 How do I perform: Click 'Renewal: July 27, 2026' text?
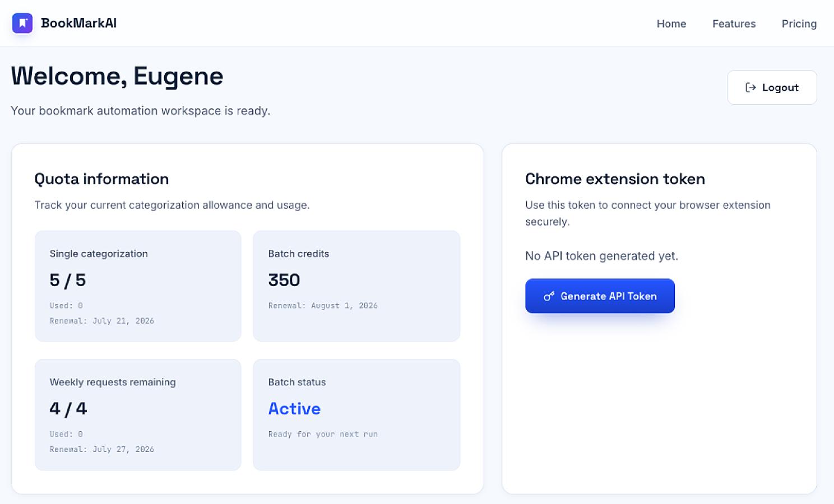pyautogui.click(x=102, y=449)
